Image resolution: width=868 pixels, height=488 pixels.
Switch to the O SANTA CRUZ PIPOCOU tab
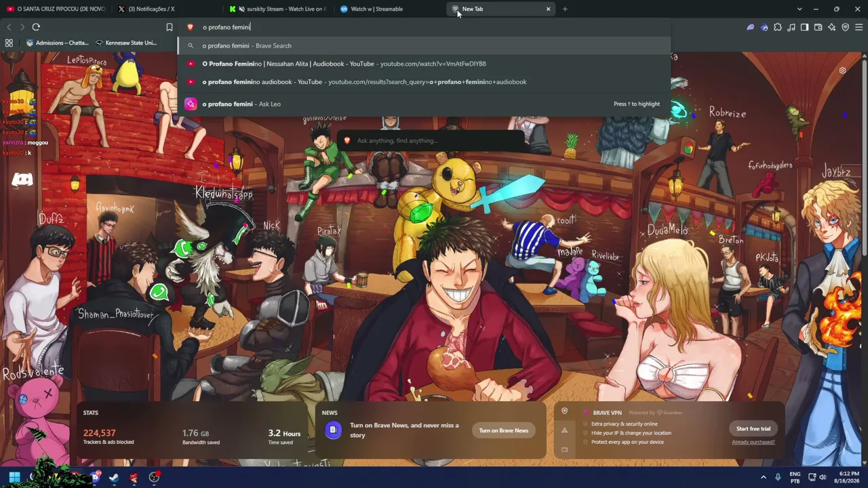[56, 9]
